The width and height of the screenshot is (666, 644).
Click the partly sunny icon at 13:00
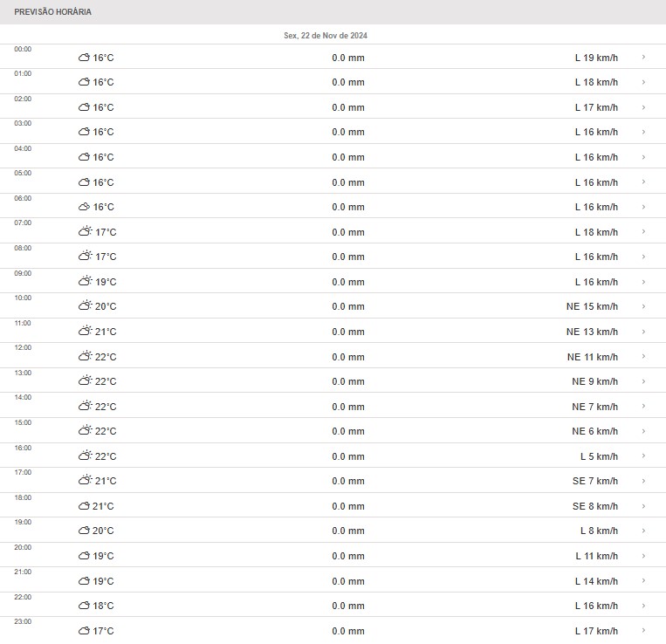[x=85, y=381]
